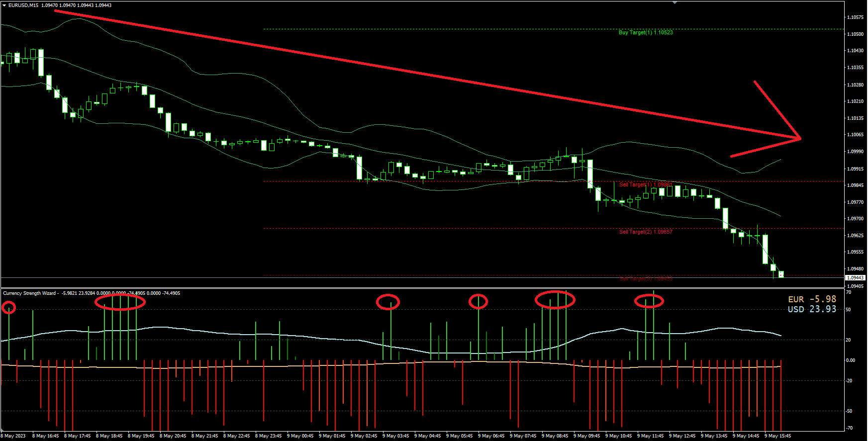Click the current price tag 1.09443
Image resolution: width=868 pixels, height=441 pixels.
pos(856,278)
